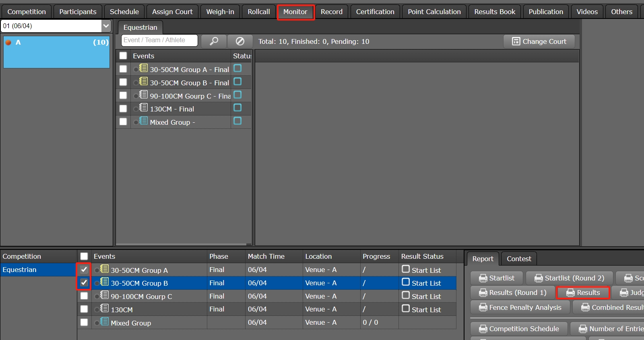Click printer icon for Startlist report
Image resolution: width=644 pixels, height=340 pixels.
[483, 278]
